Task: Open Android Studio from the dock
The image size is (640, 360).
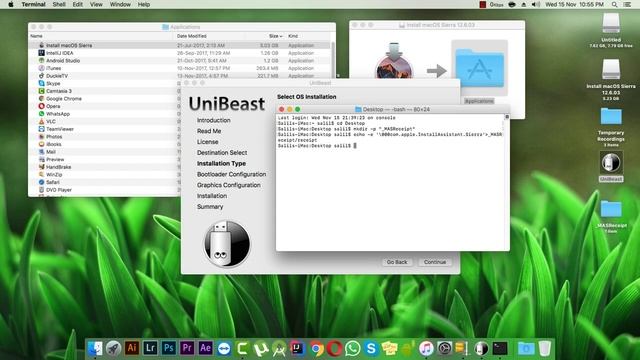Action: (x=279, y=349)
